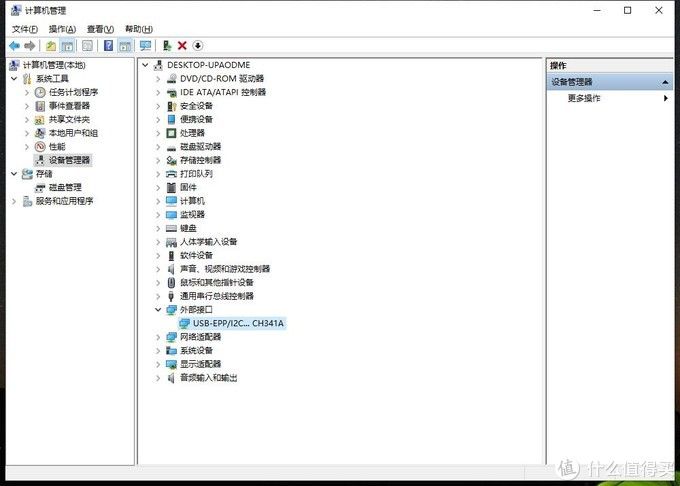Click the scan for hardware changes monitor icon
The height and width of the screenshot is (486, 680).
click(x=145, y=46)
